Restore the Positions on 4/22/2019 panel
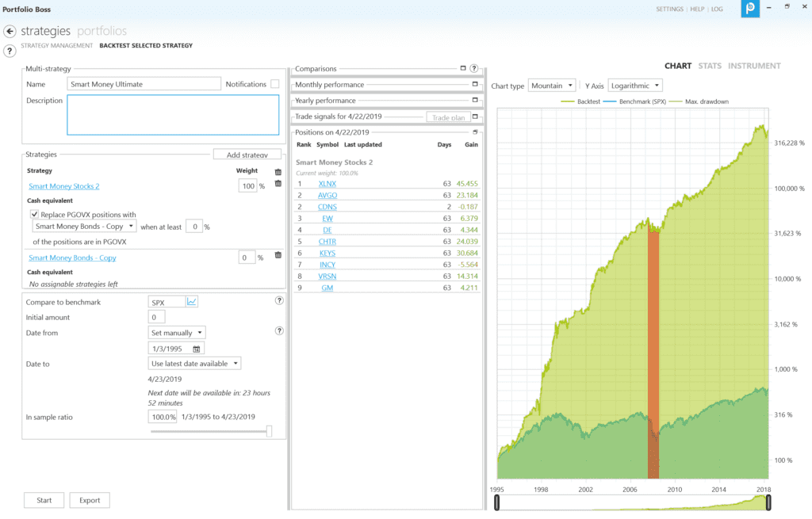This screenshot has height=519, width=812. (475, 132)
